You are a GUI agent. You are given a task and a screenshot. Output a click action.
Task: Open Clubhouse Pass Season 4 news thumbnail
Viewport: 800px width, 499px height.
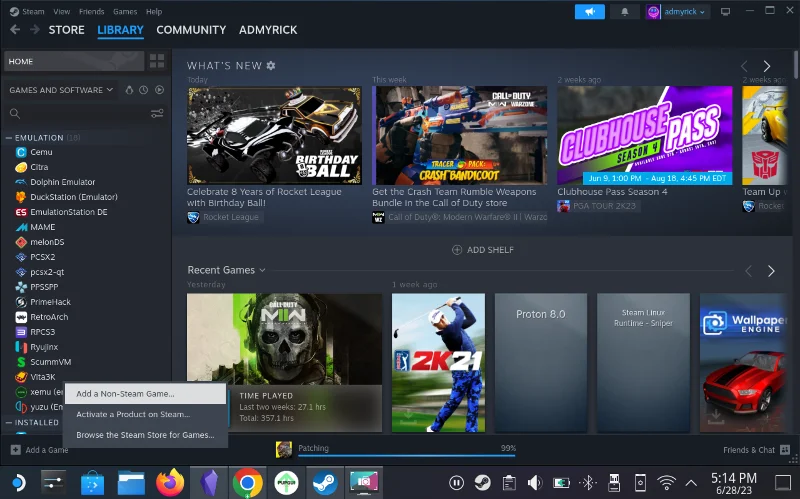pos(644,136)
